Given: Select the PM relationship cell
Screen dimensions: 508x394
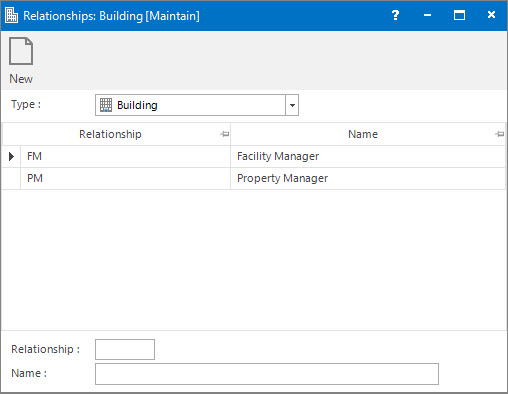Looking at the screenshot, I should pos(125,178).
